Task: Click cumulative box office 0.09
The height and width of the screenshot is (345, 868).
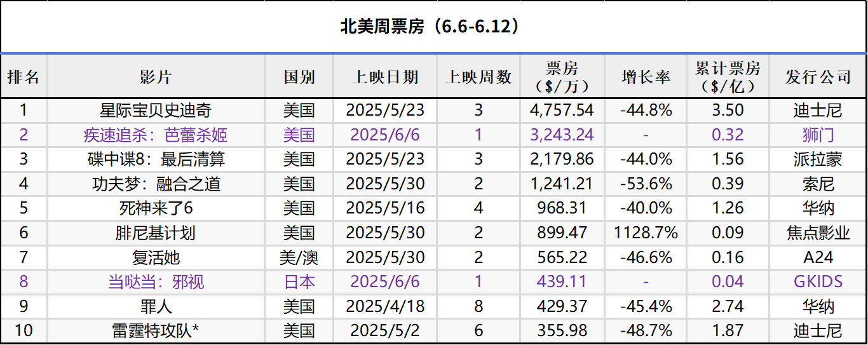Action: [728, 233]
